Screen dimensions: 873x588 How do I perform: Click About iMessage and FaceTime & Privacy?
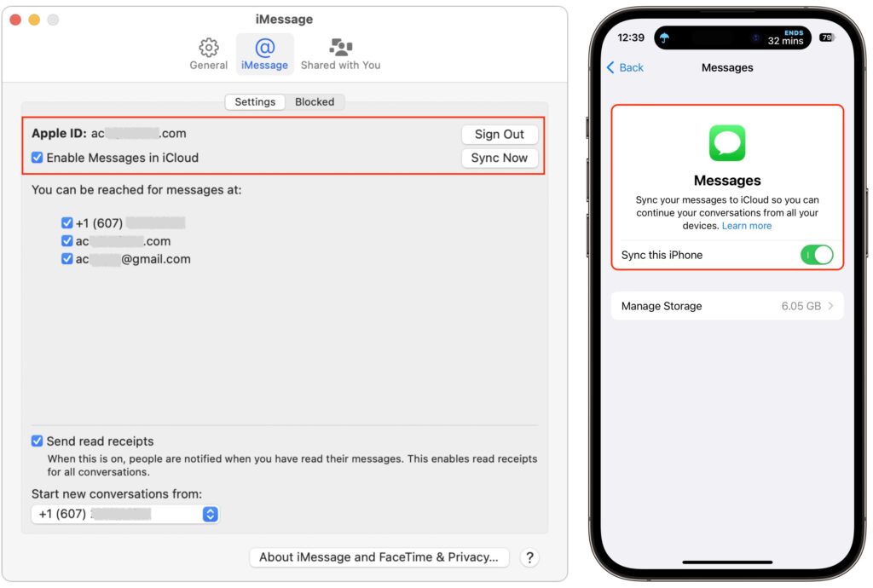point(379,557)
